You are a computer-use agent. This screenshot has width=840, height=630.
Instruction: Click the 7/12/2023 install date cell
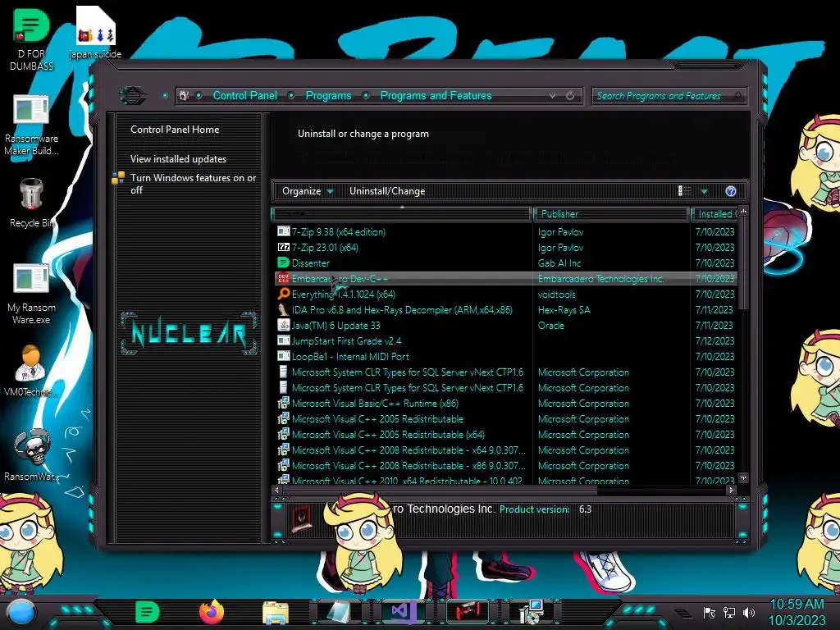714,340
